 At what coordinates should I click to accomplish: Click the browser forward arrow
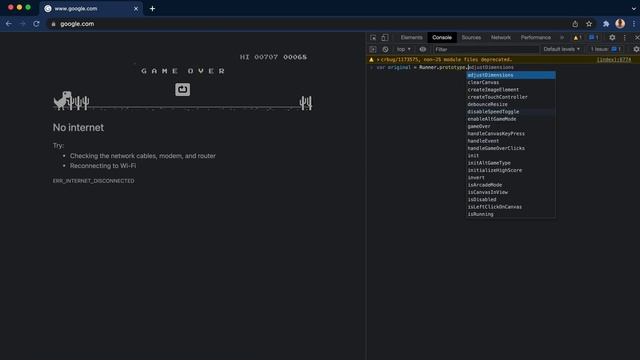22,24
